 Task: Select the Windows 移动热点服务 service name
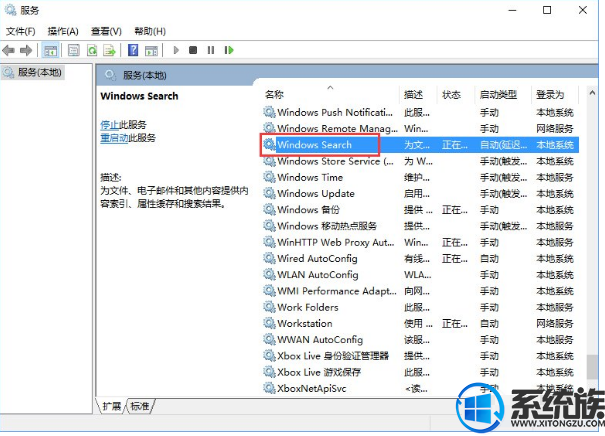(327, 226)
